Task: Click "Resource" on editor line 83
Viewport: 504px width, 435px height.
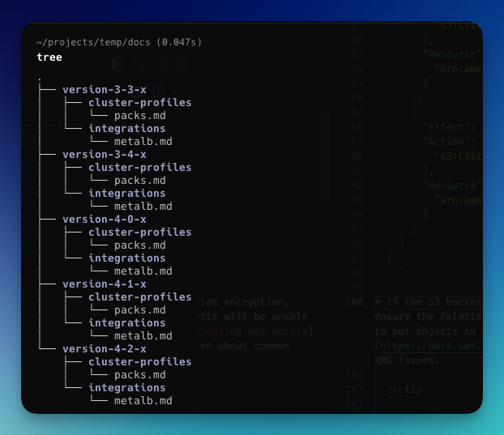Action: click(x=452, y=54)
